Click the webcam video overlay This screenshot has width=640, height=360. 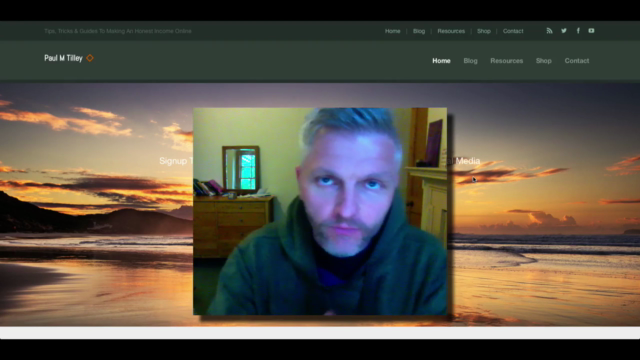320,211
